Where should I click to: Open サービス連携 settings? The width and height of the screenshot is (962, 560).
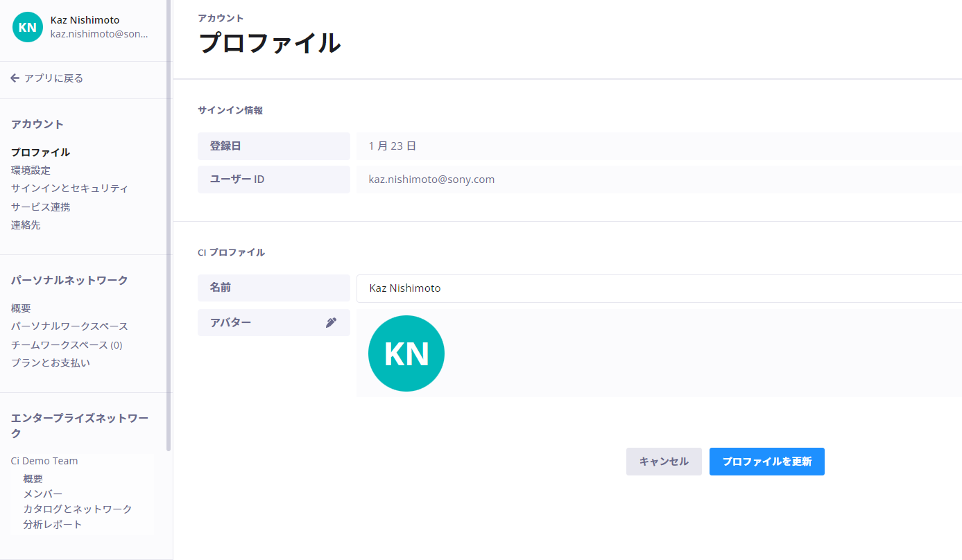pyautogui.click(x=40, y=207)
